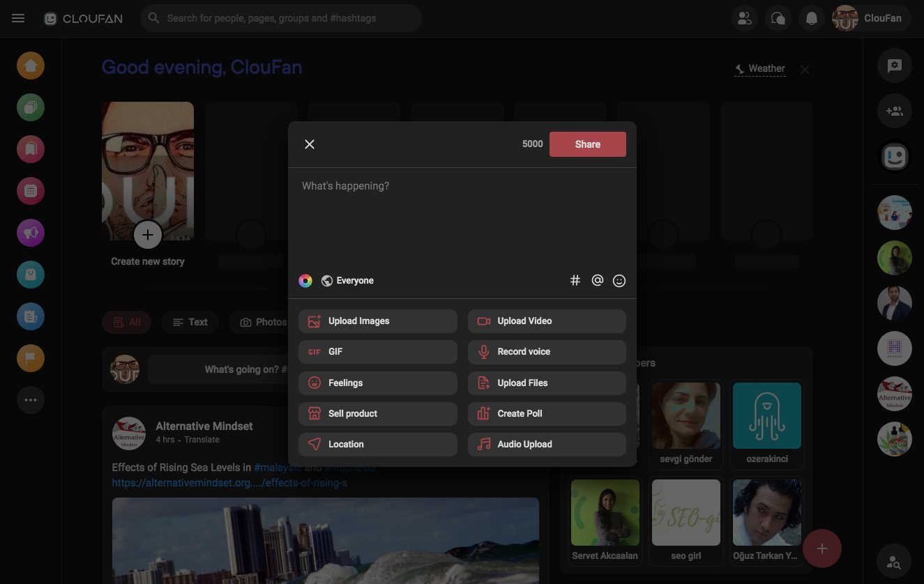Open the city flood post image
Screen dimensions: 924x584
tap(326, 540)
